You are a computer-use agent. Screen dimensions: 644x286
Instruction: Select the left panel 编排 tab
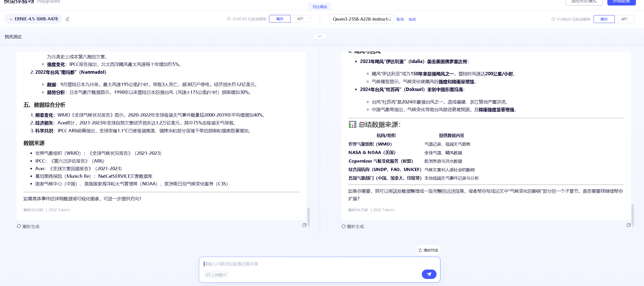[280, 19]
